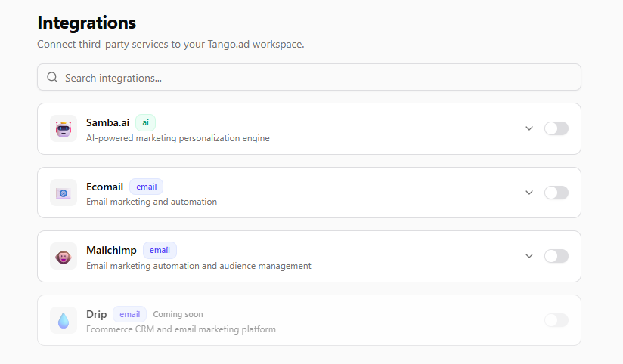Click the 'email' badge beside Mailchimp
This screenshot has width=623, height=364.
point(160,250)
